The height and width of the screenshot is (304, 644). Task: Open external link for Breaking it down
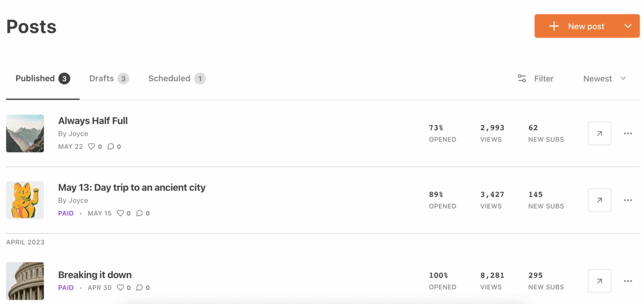[x=599, y=281]
